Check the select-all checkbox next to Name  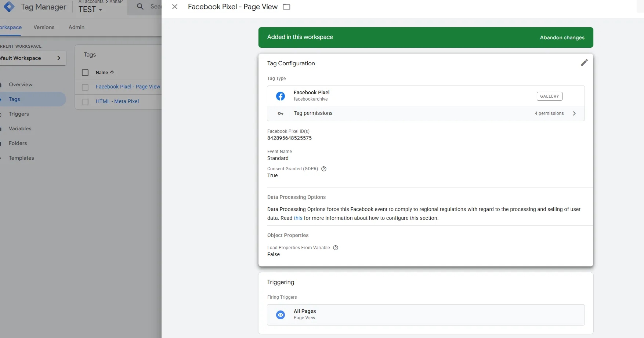(85, 73)
